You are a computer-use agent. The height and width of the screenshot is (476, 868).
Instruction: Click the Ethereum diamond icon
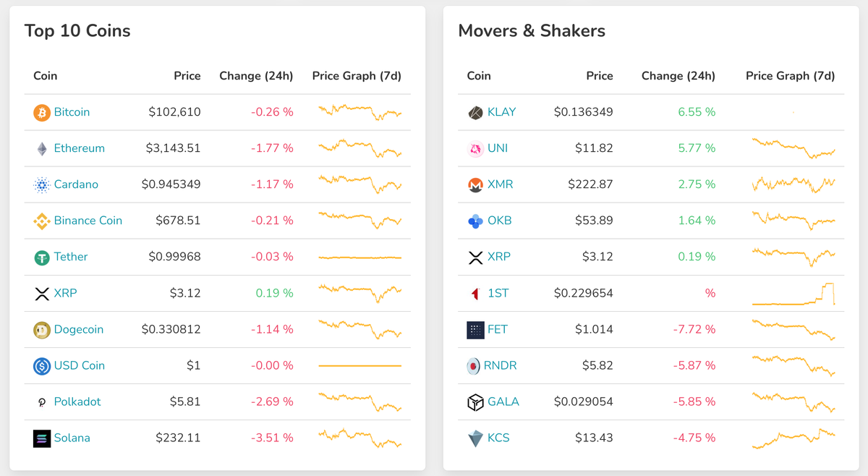(42, 149)
